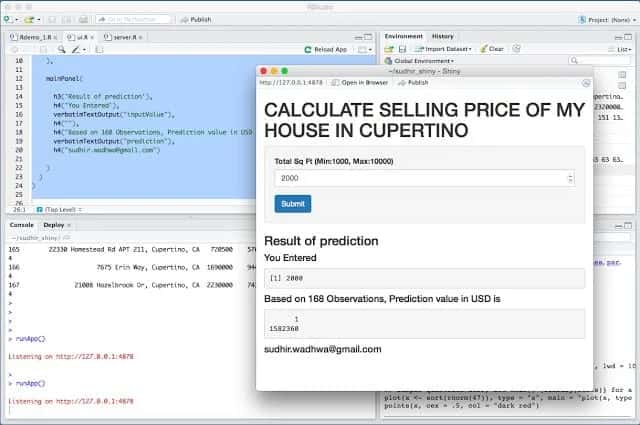
Task: Close the Rdemo_1.R tab
Action: coord(55,38)
